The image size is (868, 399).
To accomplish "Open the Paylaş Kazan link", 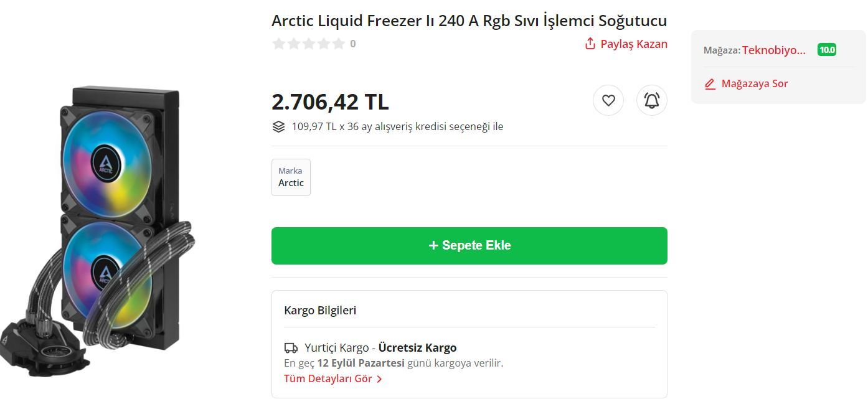I will point(634,44).
